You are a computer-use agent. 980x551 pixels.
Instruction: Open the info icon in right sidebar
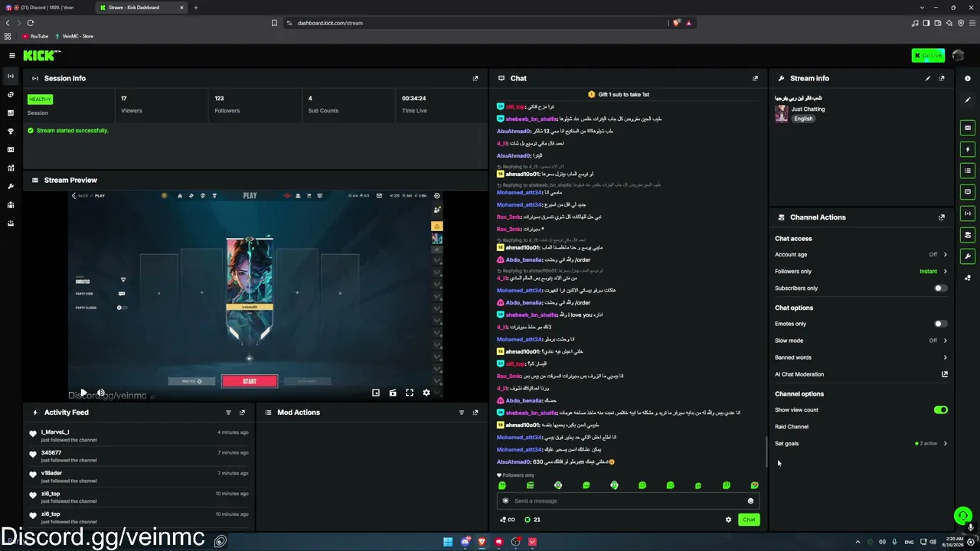tap(968, 78)
